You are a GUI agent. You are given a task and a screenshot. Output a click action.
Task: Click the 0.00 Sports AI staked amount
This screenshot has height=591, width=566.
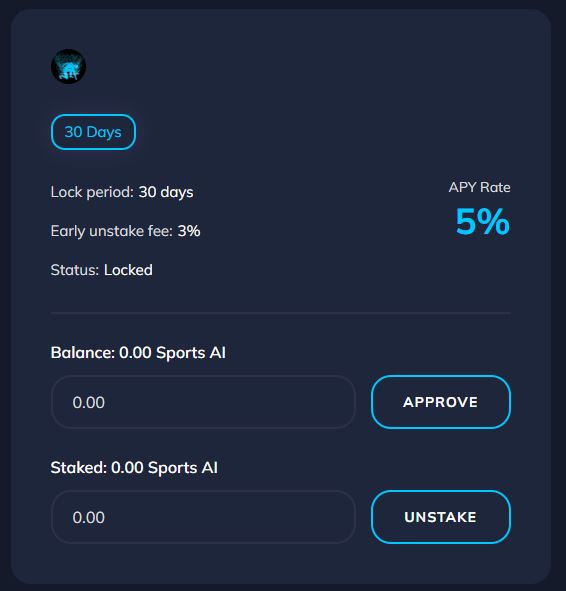pyautogui.click(x=164, y=468)
